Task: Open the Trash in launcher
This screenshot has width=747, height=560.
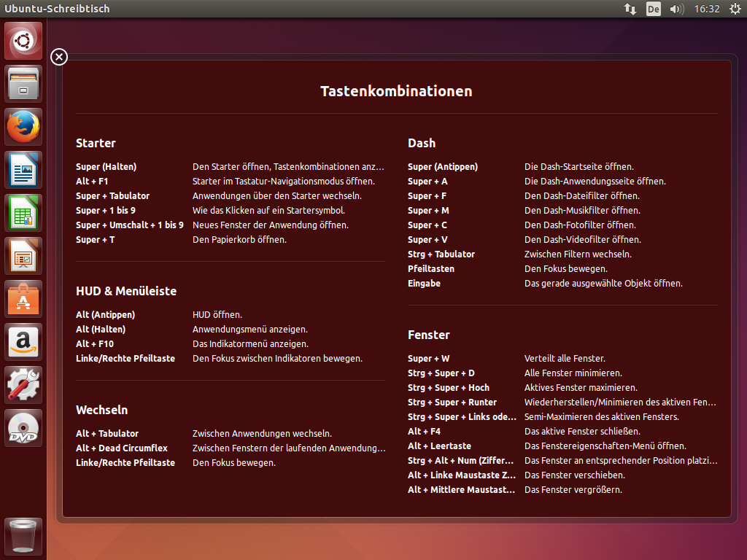Action: (23, 537)
